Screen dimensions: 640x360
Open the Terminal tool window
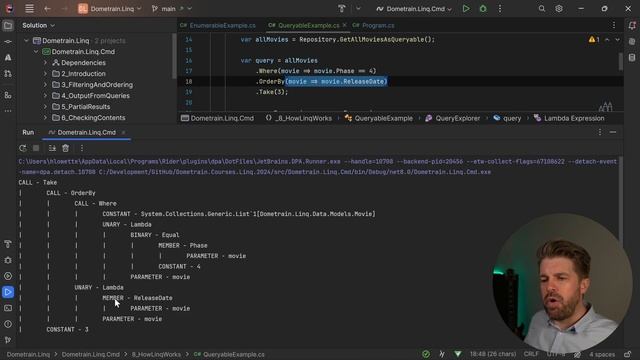click(8, 308)
